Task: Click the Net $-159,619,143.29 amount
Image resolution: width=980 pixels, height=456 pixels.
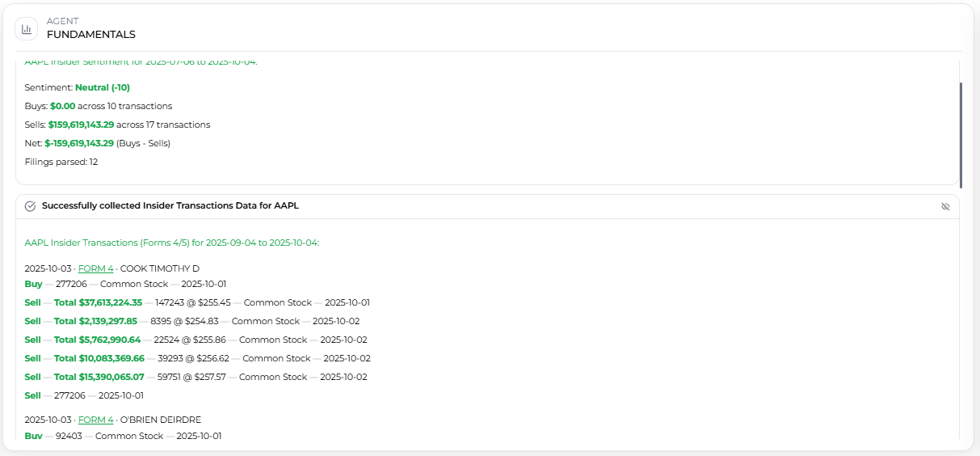Action: [x=79, y=143]
